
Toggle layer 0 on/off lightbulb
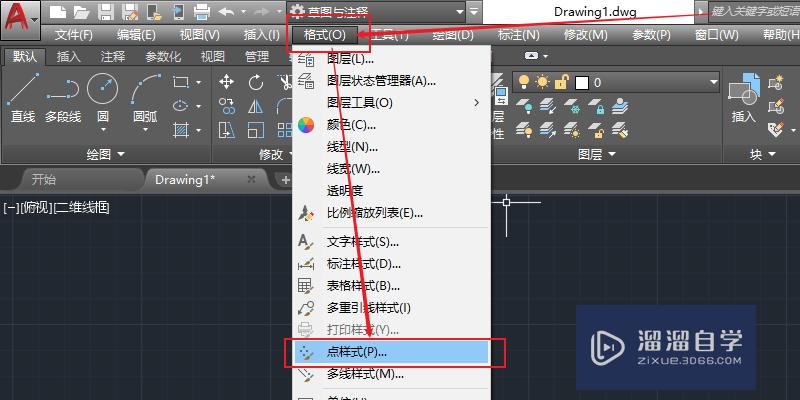pos(523,82)
